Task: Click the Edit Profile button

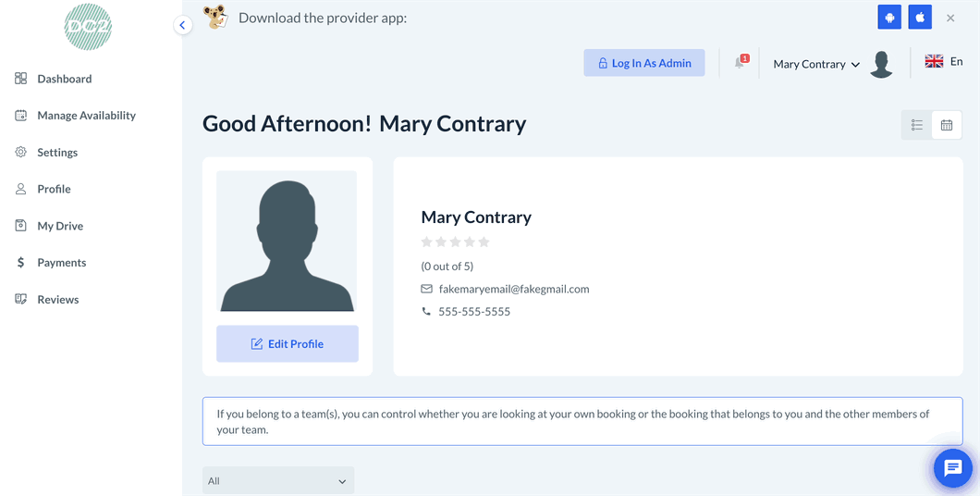Action: (x=288, y=343)
